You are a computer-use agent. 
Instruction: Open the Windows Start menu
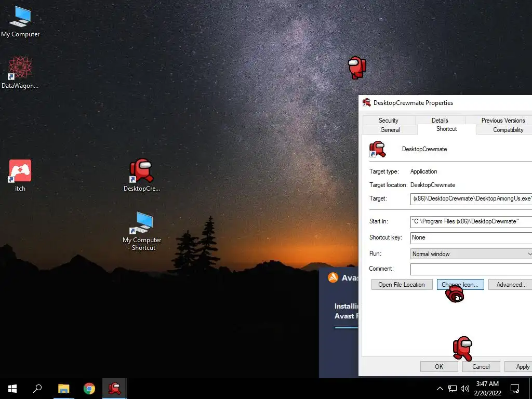pyautogui.click(x=12, y=389)
